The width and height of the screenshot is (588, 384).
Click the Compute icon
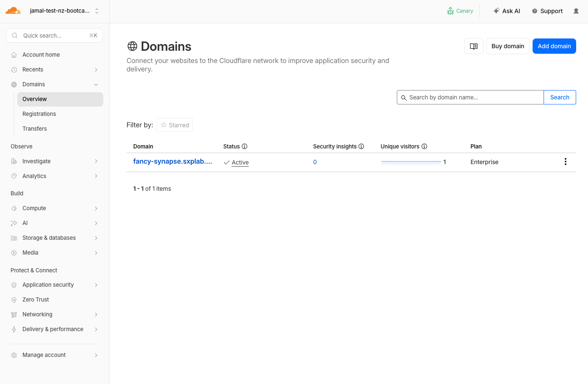(14, 208)
